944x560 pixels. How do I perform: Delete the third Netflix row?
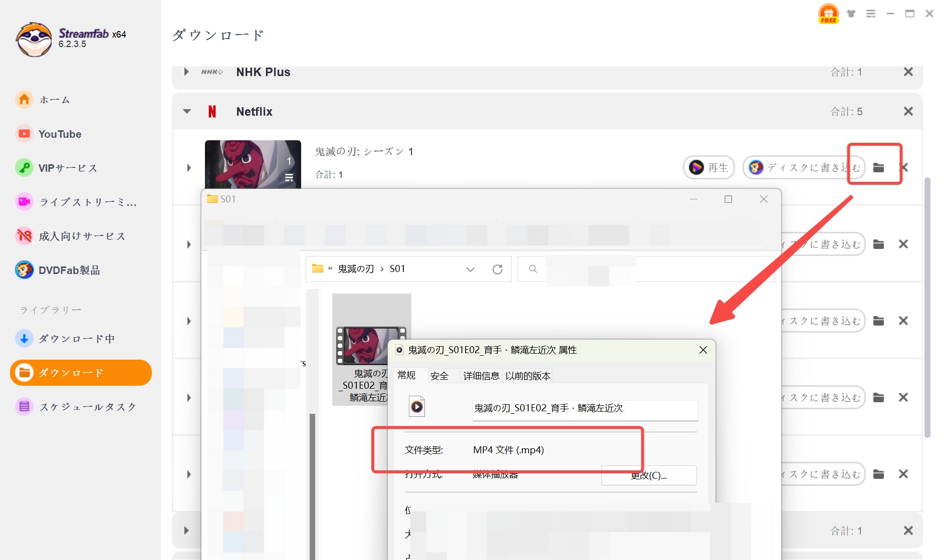click(x=903, y=321)
